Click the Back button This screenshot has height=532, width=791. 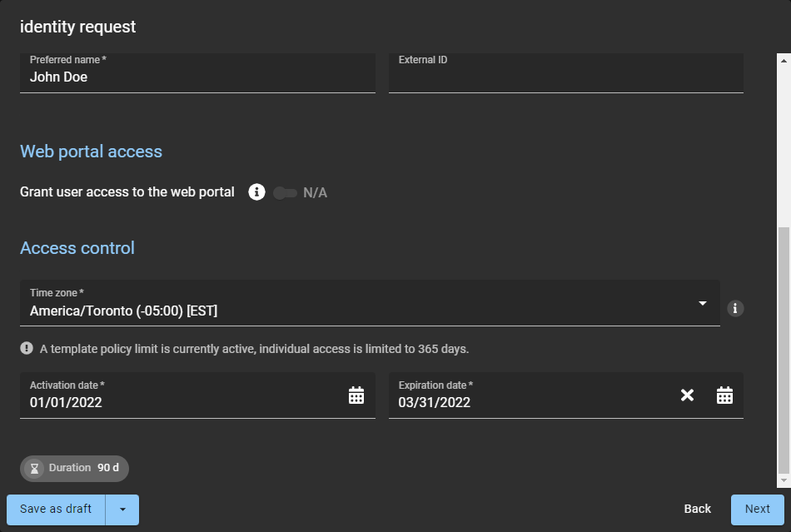(x=698, y=509)
